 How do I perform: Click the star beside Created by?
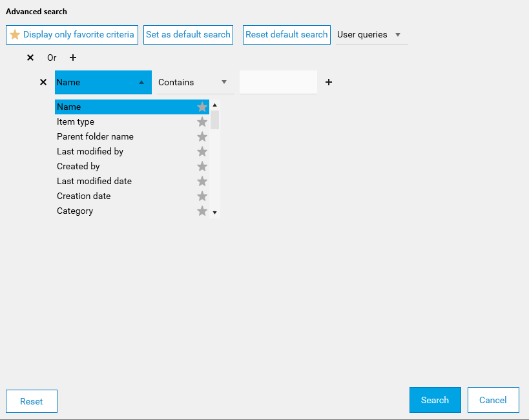pos(202,167)
